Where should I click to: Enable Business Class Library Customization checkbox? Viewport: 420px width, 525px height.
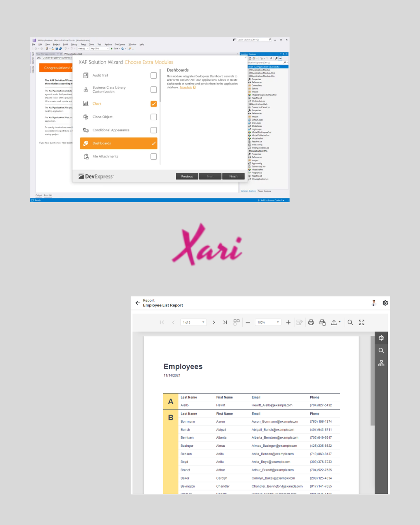tap(154, 89)
